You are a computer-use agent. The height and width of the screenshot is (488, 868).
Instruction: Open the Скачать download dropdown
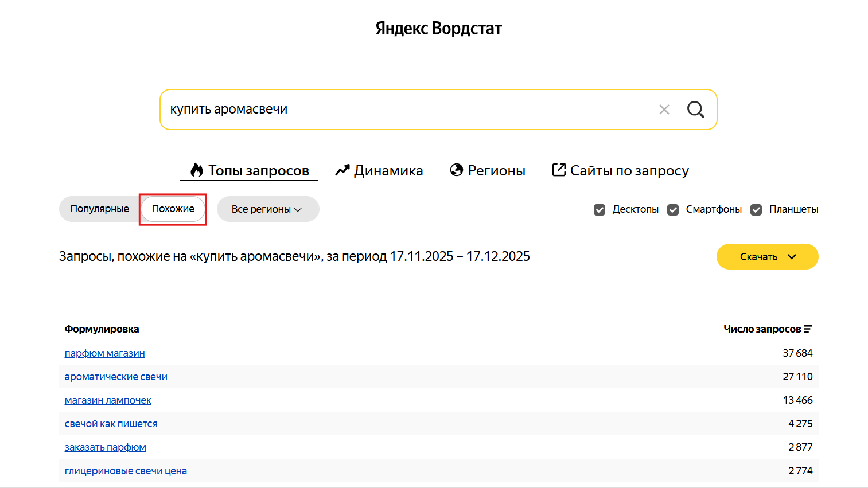coord(767,257)
